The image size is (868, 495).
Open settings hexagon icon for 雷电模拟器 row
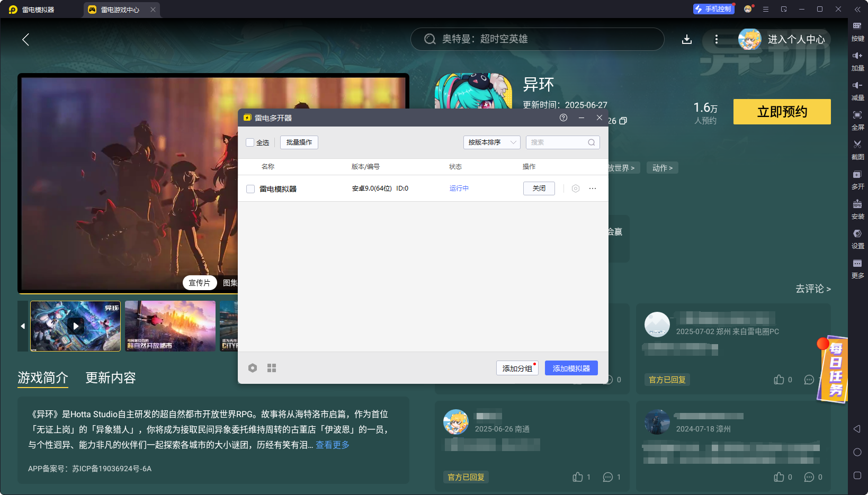tap(576, 188)
